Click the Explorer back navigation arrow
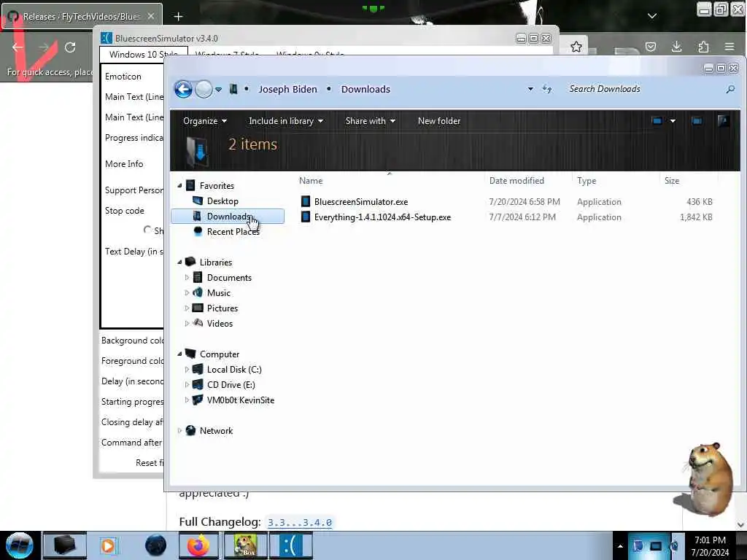 coord(183,89)
